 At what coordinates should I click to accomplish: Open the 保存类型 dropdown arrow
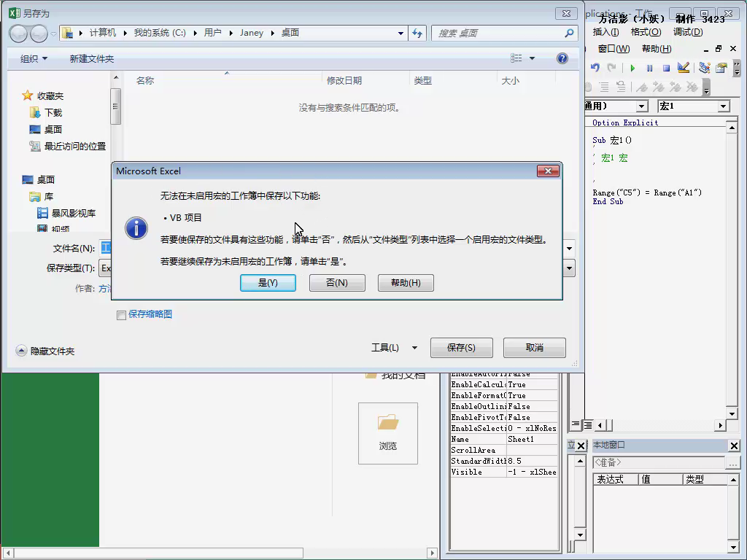click(x=569, y=268)
